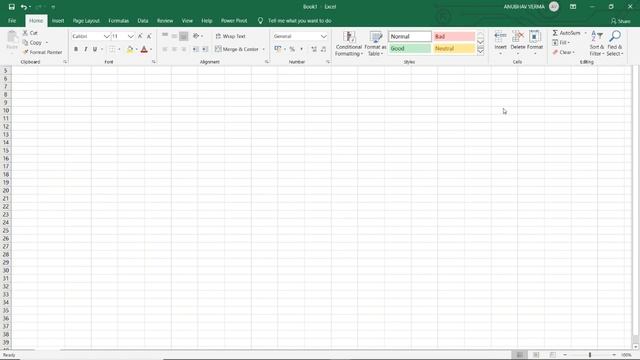The height and width of the screenshot is (360, 640).
Task: Align text to the right
Action: click(184, 49)
